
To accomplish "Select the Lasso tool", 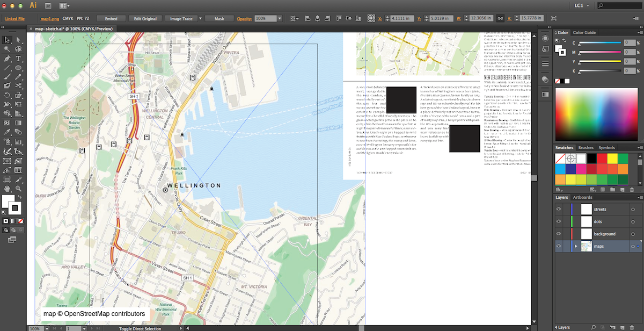I will [18, 49].
